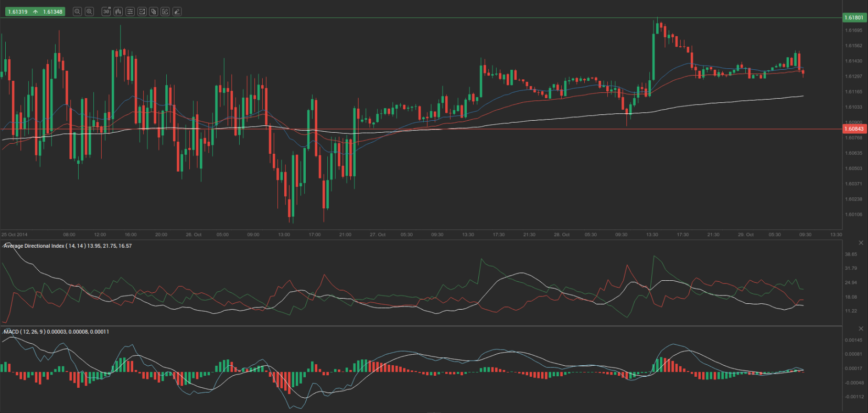Close the Average Directional Index panel
Image resolution: width=868 pixels, height=413 pixels.
click(861, 243)
